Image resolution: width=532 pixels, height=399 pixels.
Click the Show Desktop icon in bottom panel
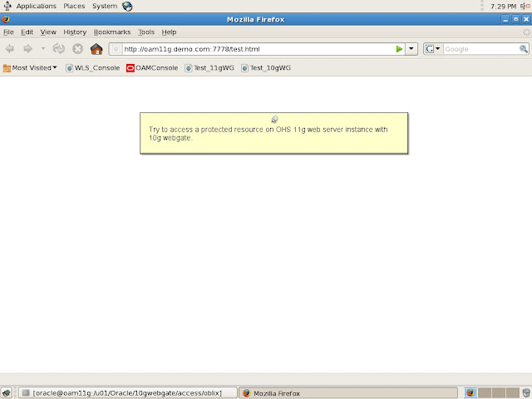(7, 392)
